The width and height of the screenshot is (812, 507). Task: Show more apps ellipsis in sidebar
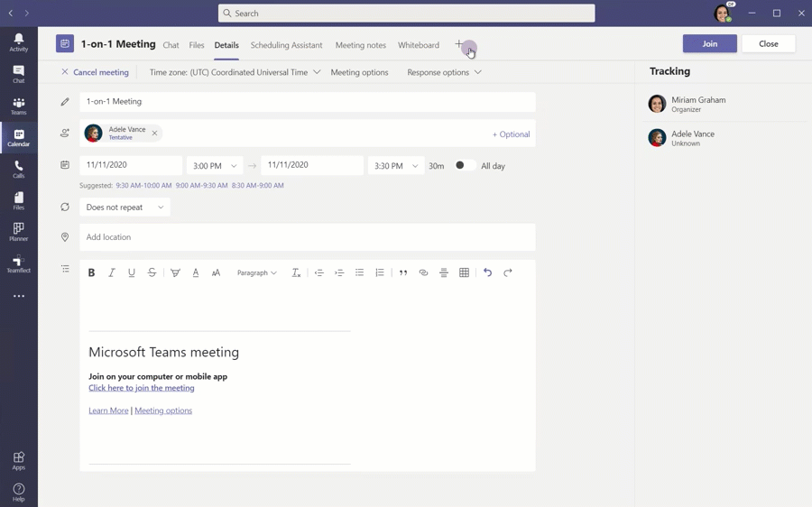19,296
